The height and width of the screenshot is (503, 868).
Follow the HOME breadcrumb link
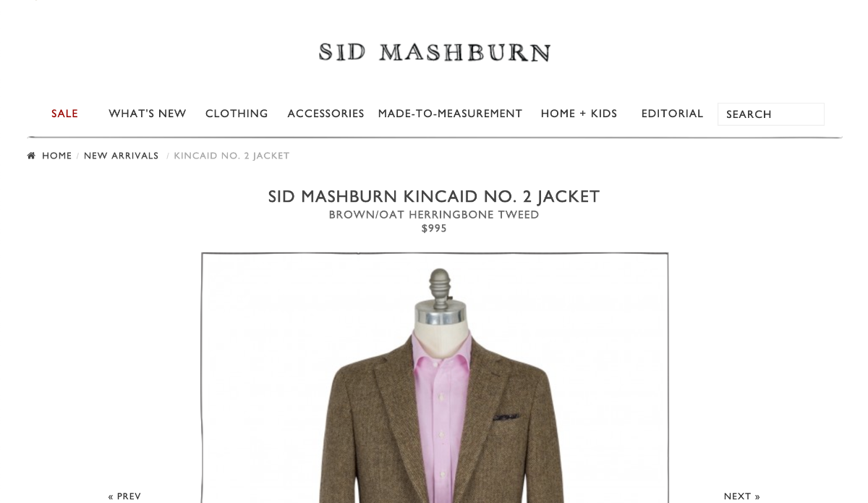(57, 156)
